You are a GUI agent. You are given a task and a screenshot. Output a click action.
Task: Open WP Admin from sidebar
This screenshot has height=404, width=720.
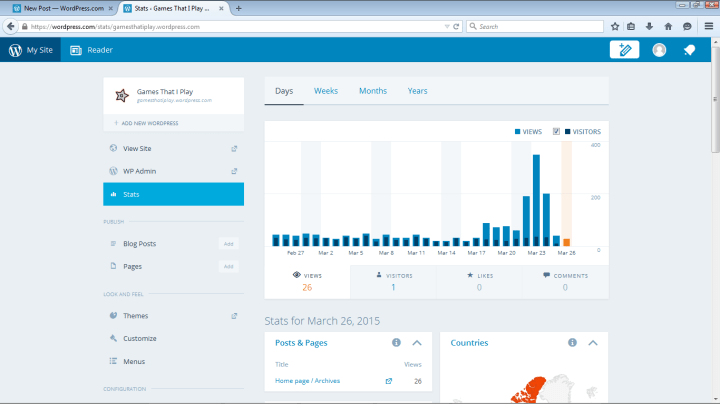[x=139, y=171]
